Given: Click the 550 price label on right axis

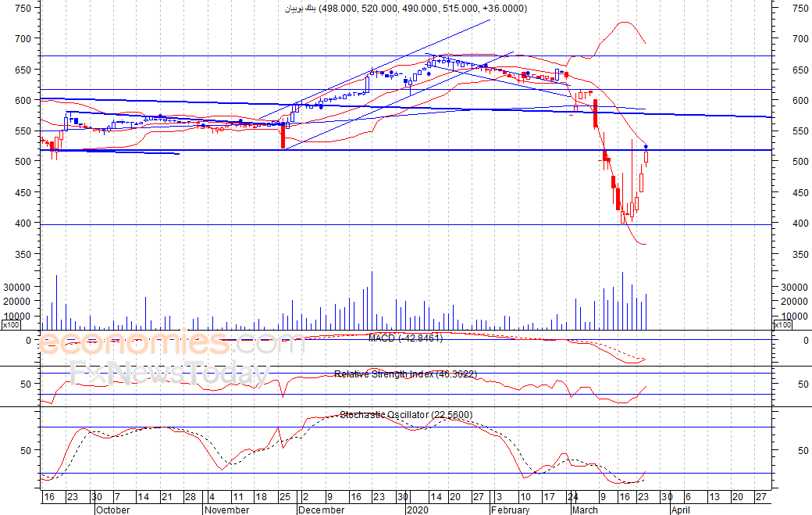Looking at the screenshot, I should [x=800, y=131].
